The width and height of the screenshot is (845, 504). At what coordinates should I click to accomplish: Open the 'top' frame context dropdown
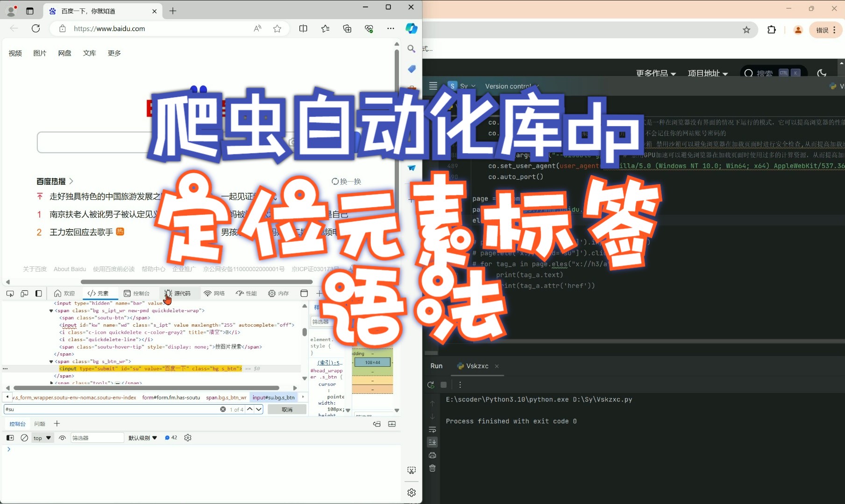click(41, 438)
